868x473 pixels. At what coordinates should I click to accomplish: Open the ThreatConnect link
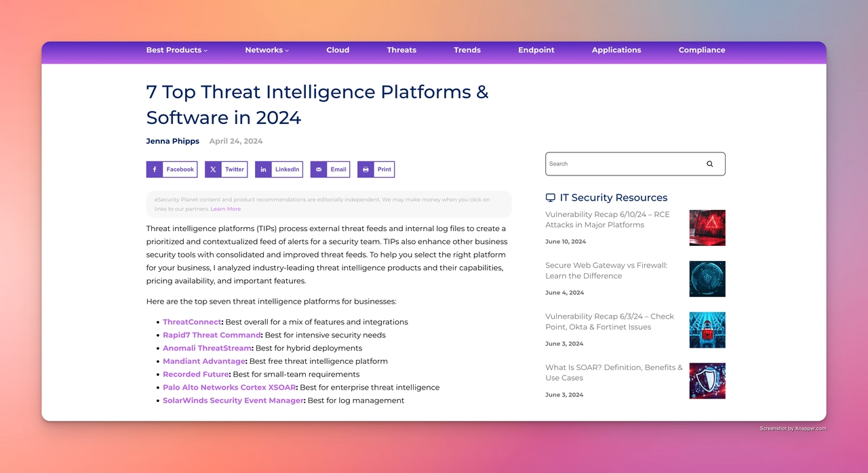192,322
